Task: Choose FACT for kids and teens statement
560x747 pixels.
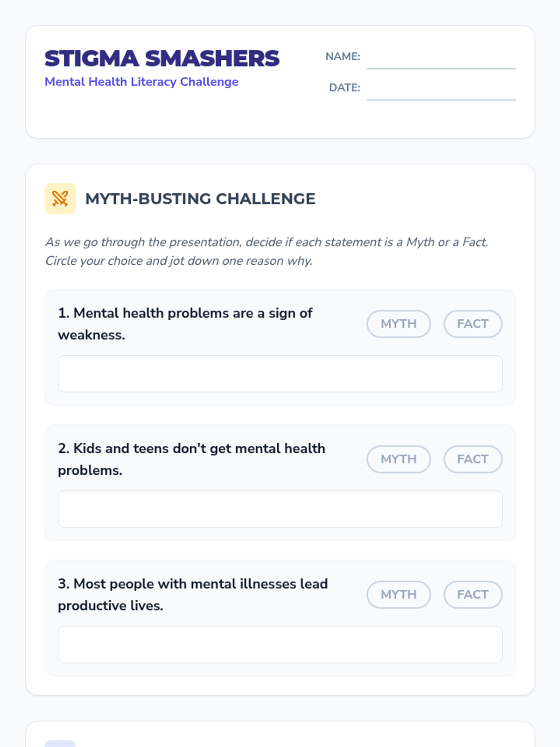Action: [x=472, y=459]
